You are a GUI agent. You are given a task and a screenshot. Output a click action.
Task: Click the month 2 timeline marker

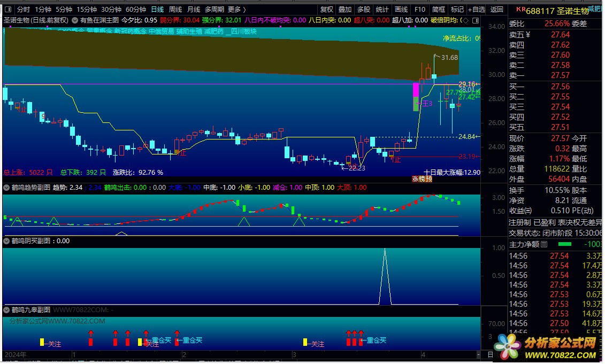pos(184,355)
